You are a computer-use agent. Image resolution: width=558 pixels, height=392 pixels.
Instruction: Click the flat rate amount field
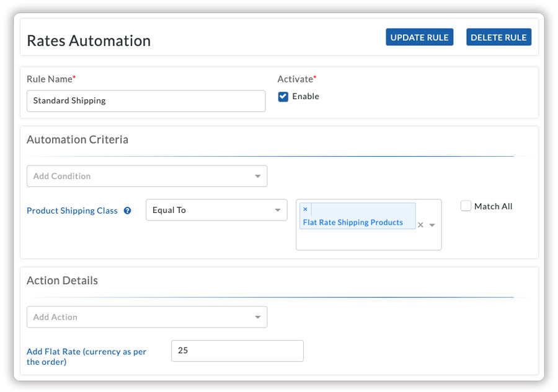click(237, 351)
